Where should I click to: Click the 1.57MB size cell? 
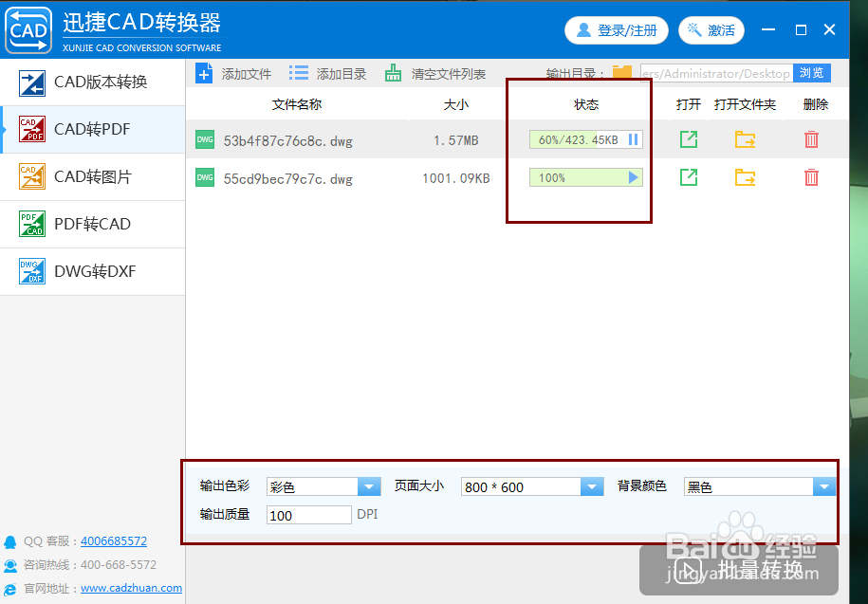click(455, 140)
